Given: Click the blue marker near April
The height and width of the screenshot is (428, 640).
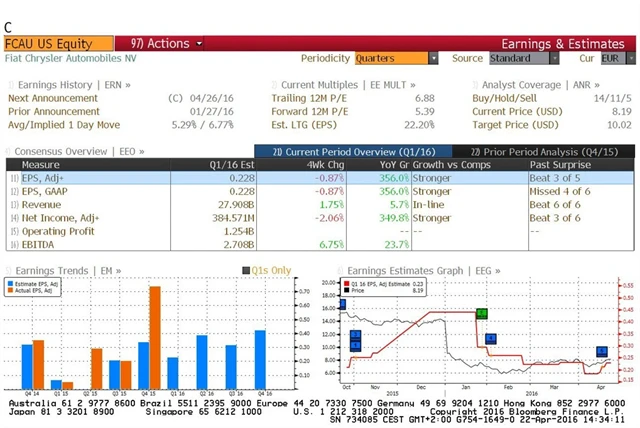Looking at the screenshot, I should click(x=602, y=351).
